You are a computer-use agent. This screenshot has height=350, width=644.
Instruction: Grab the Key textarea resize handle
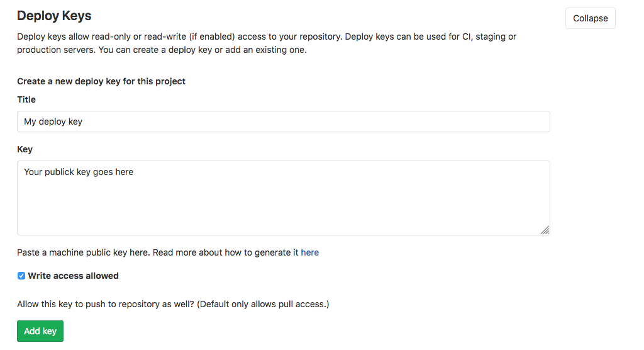pyautogui.click(x=545, y=230)
